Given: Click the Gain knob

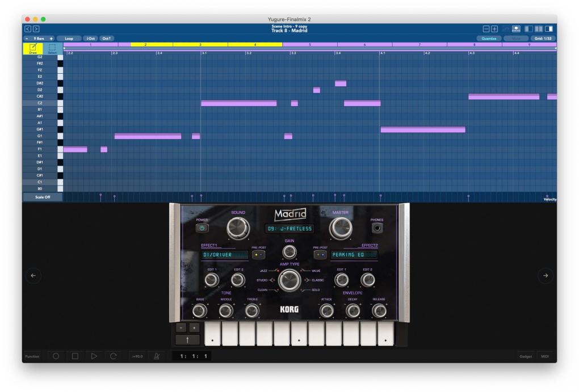Looking at the screenshot, I should coord(289,252).
